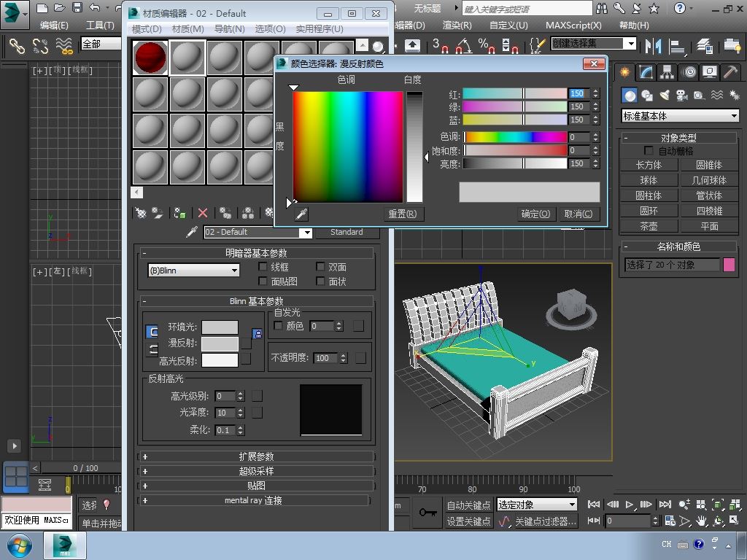Click the Mirror tool in main toolbar
747x560 pixels.
pyautogui.click(x=653, y=46)
